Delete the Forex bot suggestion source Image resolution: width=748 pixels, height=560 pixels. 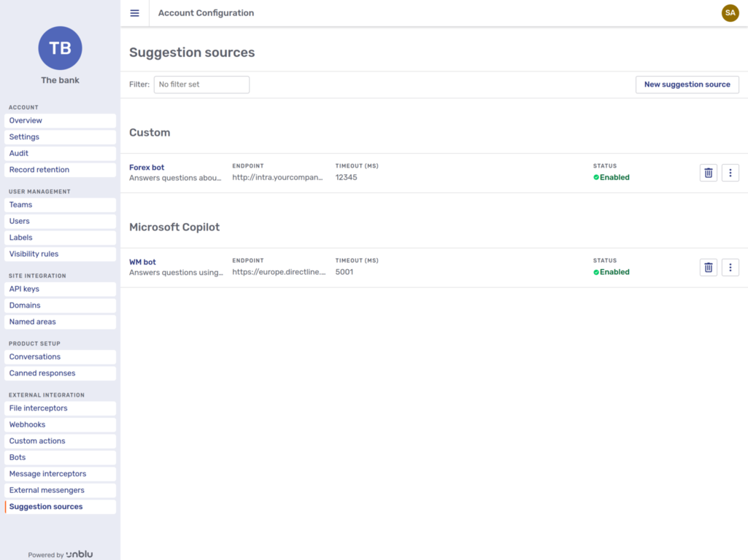click(708, 173)
